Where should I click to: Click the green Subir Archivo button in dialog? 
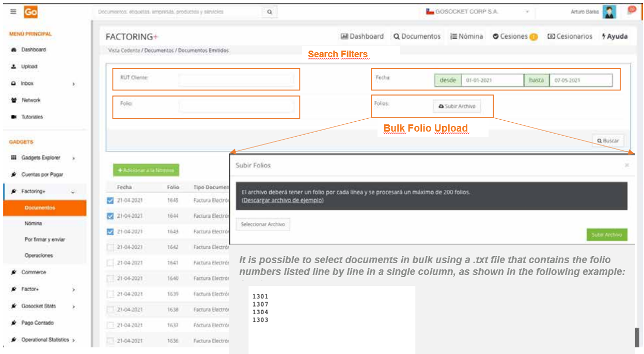(x=607, y=235)
